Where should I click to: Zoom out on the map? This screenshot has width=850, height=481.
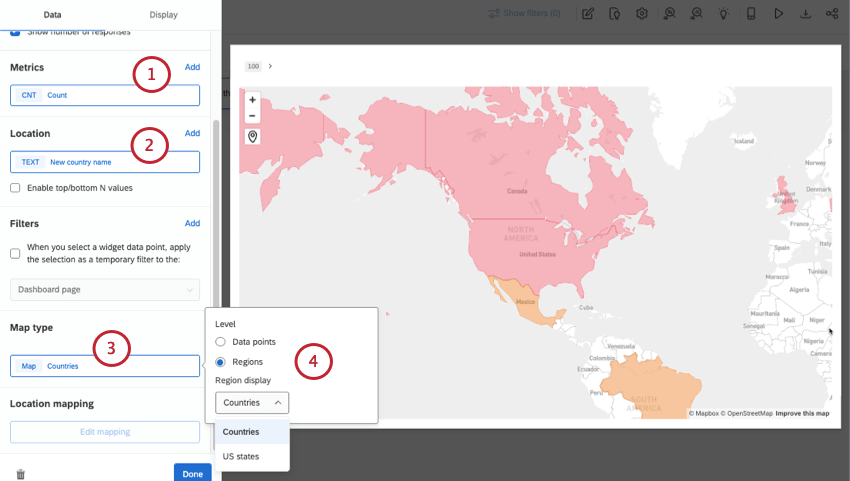(x=252, y=116)
